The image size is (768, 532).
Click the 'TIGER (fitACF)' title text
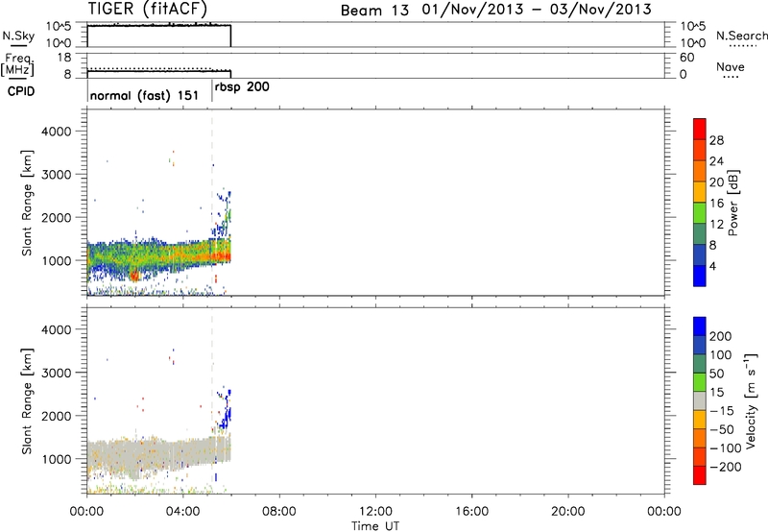148,9
